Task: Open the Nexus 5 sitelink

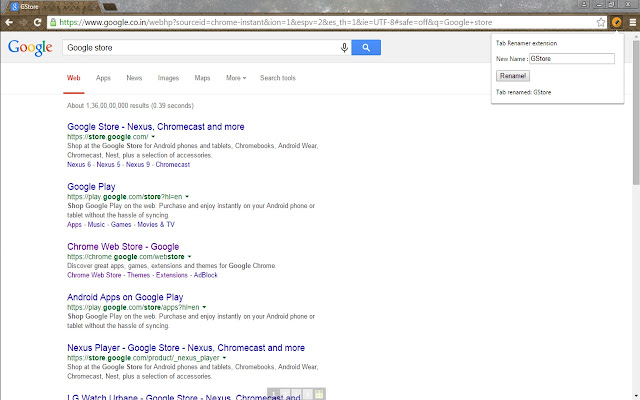Action: coord(108,164)
